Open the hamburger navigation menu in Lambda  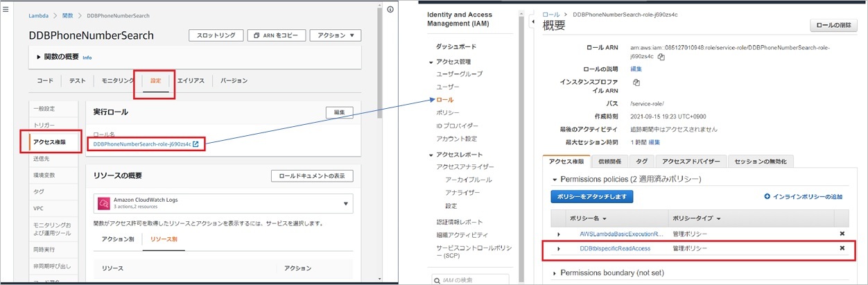coord(6,10)
